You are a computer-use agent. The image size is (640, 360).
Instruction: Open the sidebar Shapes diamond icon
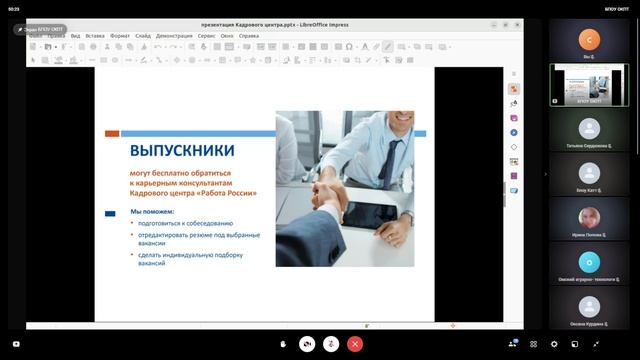[x=514, y=147]
